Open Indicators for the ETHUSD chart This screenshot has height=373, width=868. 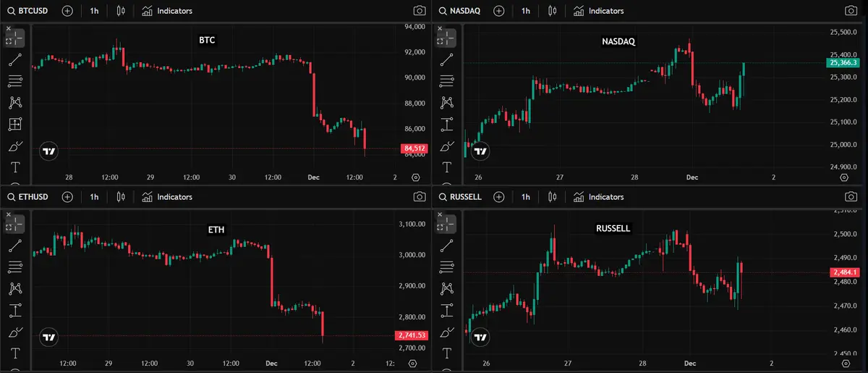click(x=167, y=196)
